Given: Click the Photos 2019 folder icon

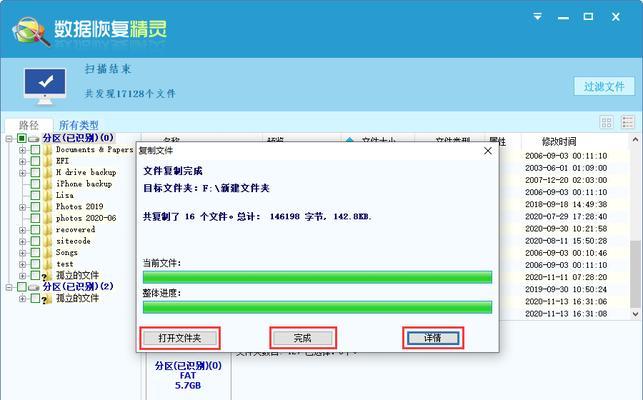Looking at the screenshot, I should 48,207.
